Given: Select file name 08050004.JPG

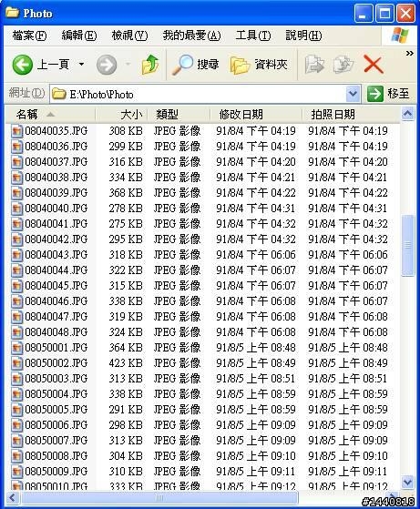Looking at the screenshot, I should (56, 394).
